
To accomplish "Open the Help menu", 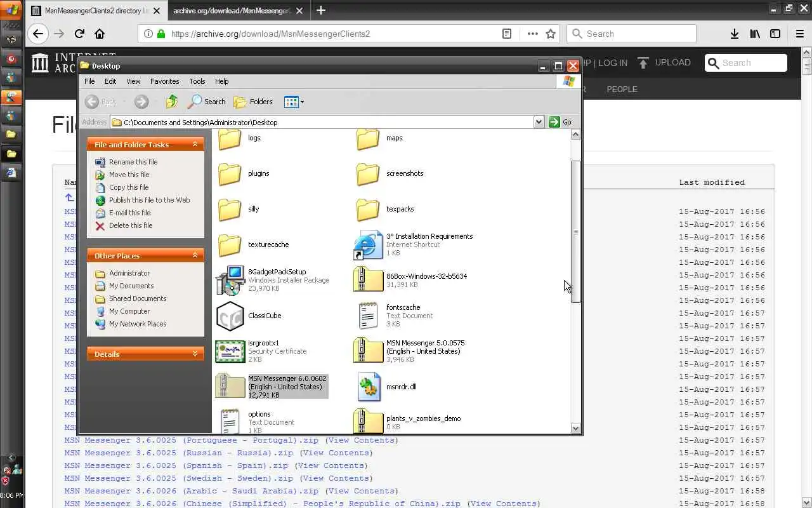I will pos(221,81).
